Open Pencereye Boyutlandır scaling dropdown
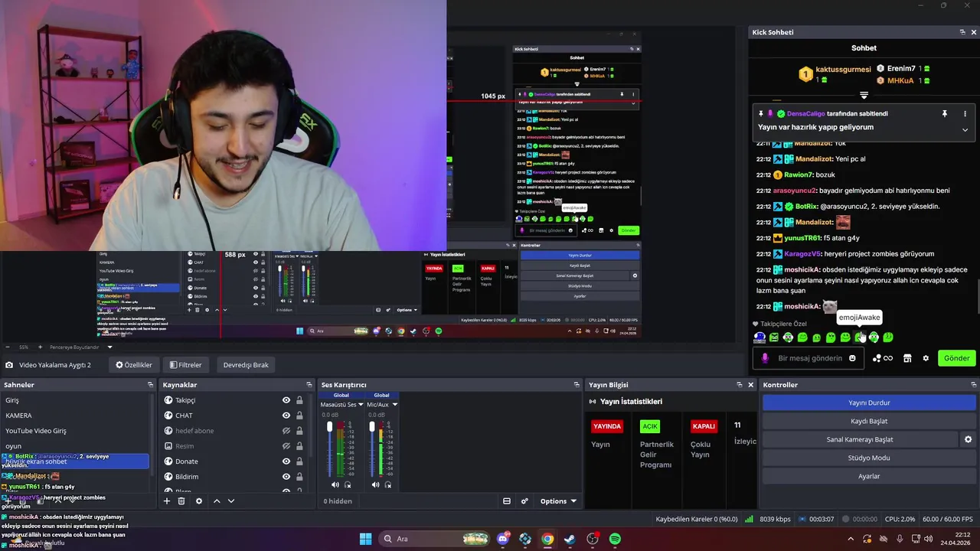The height and width of the screenshot is (551, 980). pos(109,347)
